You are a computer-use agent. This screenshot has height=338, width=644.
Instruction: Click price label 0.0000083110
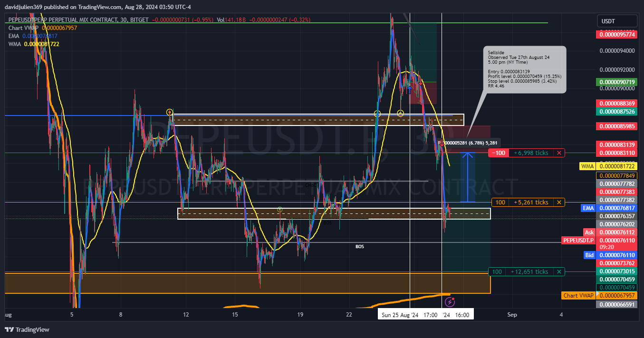coord(616,153)
